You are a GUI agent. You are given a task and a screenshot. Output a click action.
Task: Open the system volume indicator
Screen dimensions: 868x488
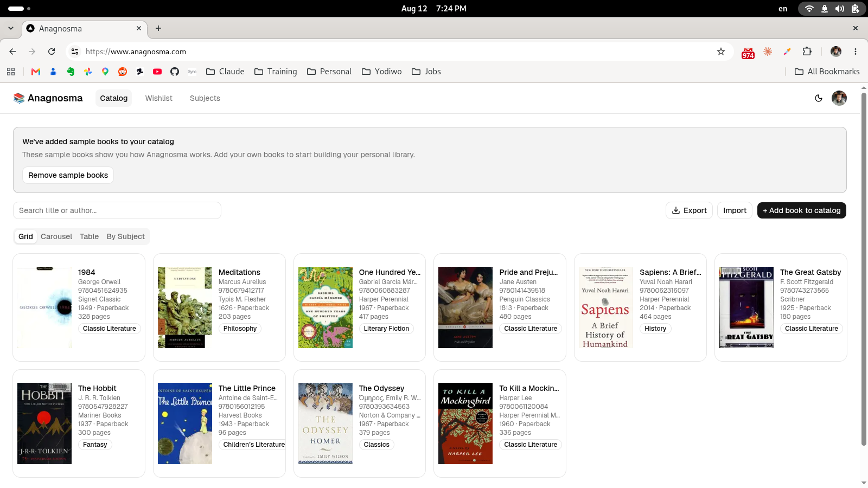pyautogui.click(x=840, y=9)
